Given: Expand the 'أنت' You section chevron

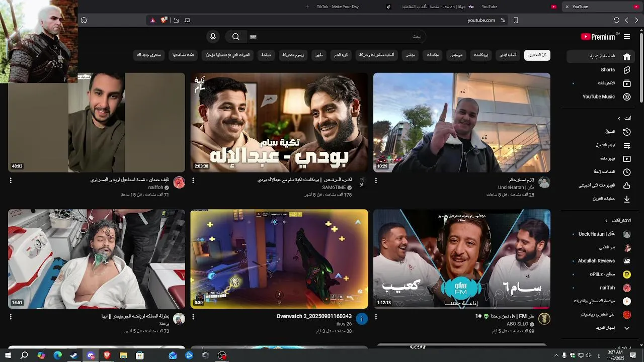Looking at the screenshot, I should click(x=619, y=119).
